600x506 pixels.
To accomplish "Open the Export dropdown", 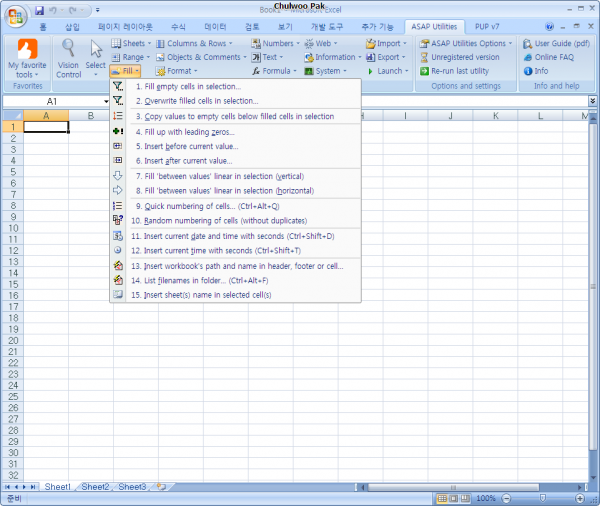I will 385,57.
